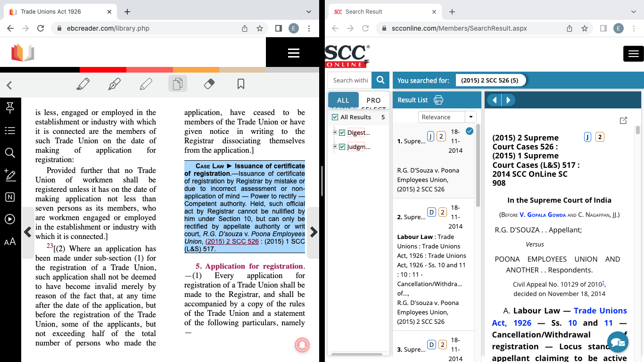This screenshot has width=644, height=362.
Task: Turn to next page in reader
Action: (314, 232)
